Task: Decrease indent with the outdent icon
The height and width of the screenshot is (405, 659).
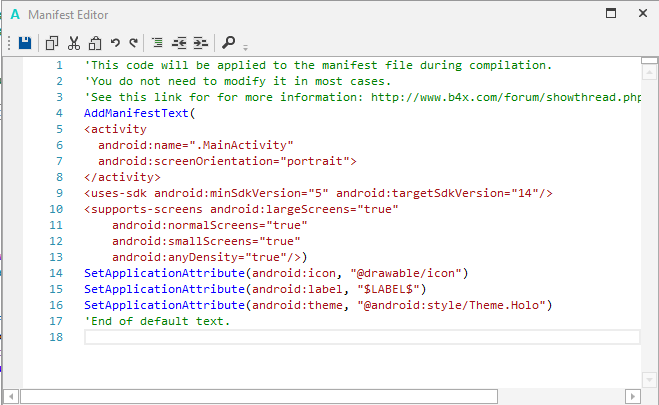Action: [180, 43]
